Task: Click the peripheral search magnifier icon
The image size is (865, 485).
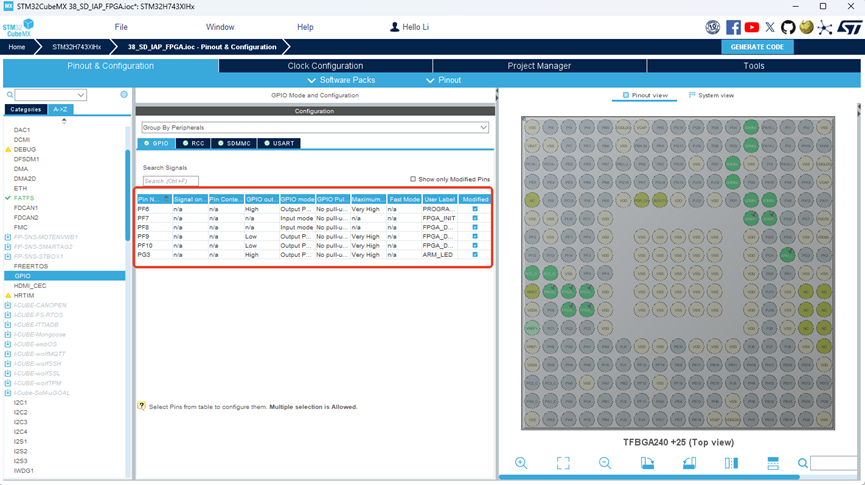Action: click(9, 95)
